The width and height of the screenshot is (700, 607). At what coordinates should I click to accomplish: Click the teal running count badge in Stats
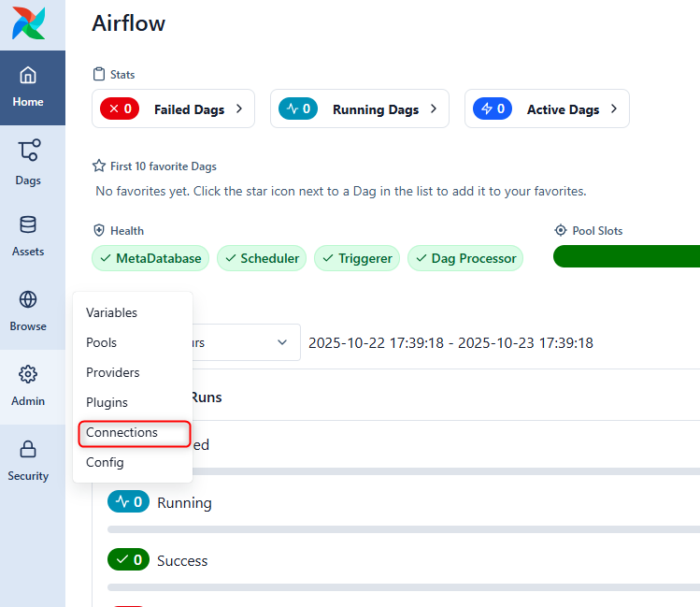click(298, 108)
